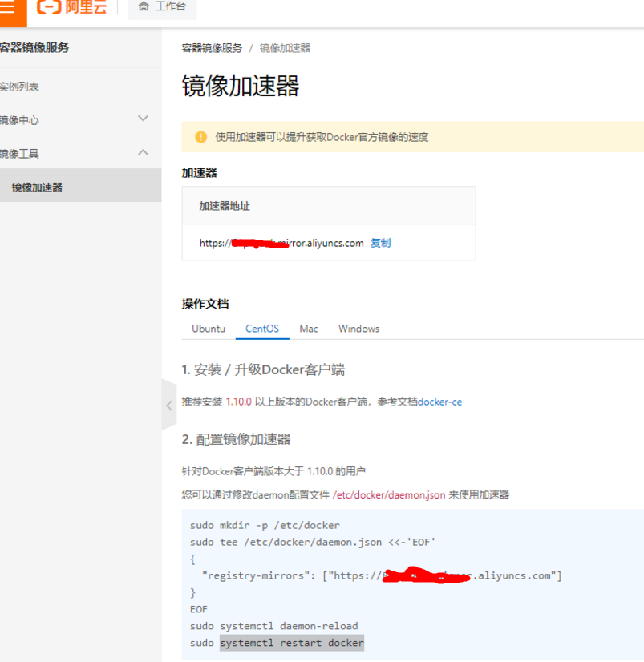Switch to the Mac tab
644x662 pixels.
[309, 329]
